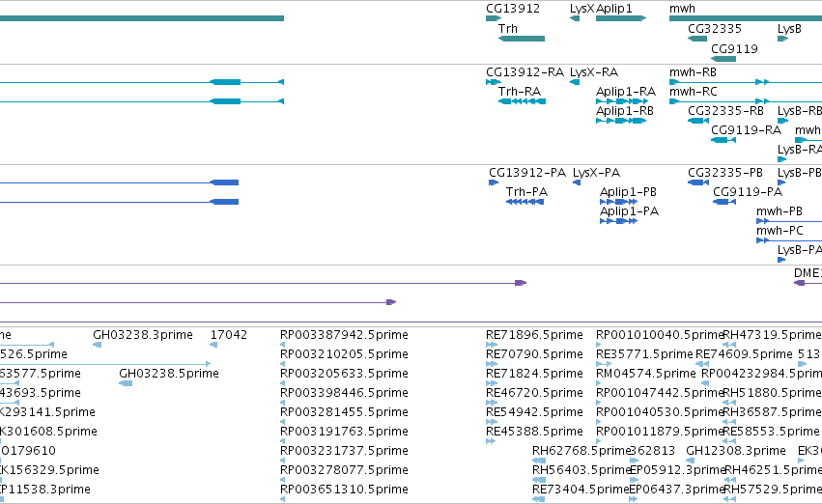Click EST RP003281455.5prime
Screen dimensions: 822x504
(x=344, y=412)
